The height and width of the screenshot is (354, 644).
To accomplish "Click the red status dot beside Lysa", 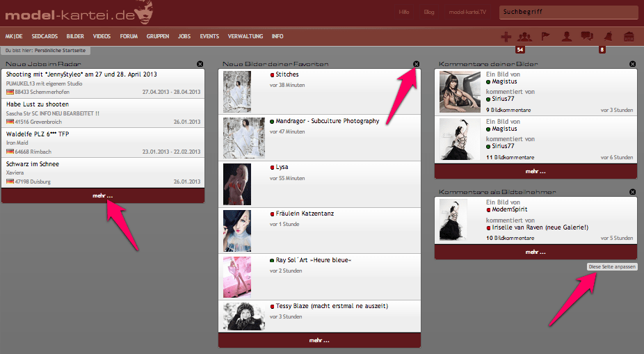I will (x=272, y=168).
